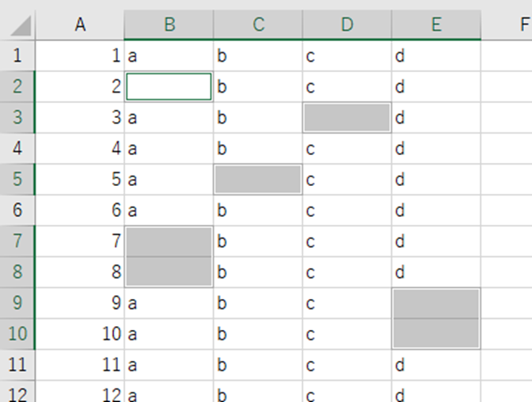Select gray blank cell B7

(169, 241)
